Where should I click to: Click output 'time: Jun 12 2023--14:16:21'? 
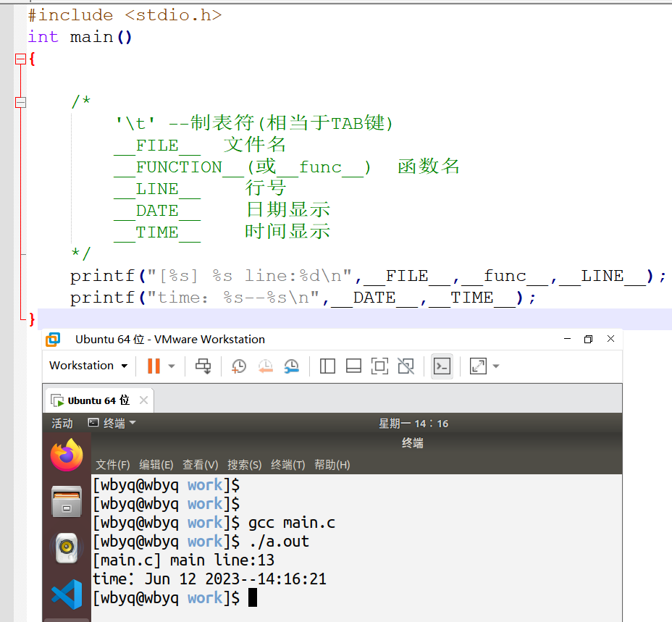click(x=209, y=579)
